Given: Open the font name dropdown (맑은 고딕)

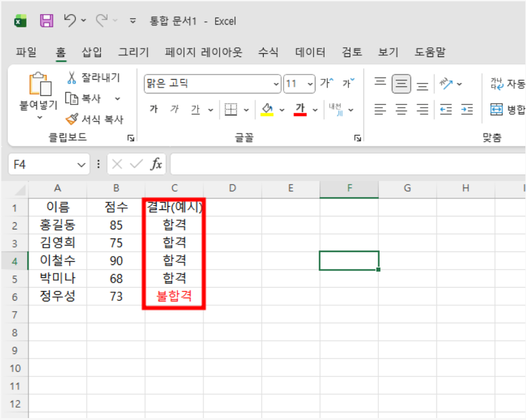Looking at the screenshot, I should pos(277,84).
